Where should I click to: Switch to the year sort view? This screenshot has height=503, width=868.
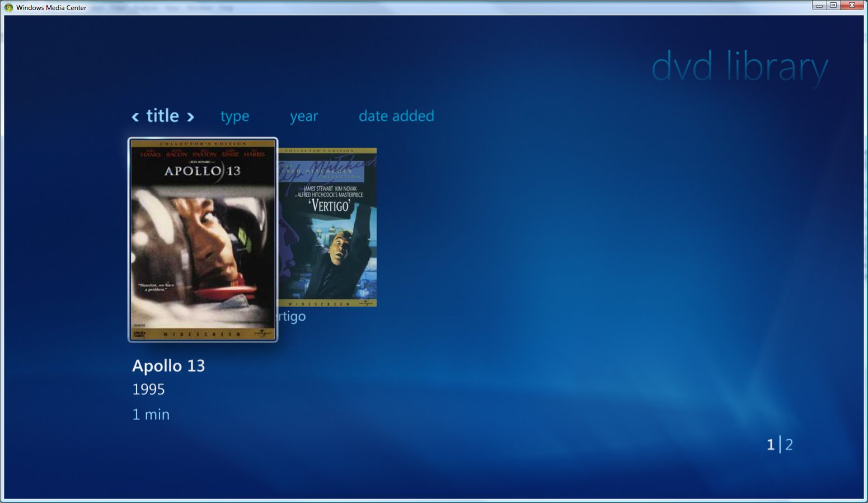click(x=304, y=116)
